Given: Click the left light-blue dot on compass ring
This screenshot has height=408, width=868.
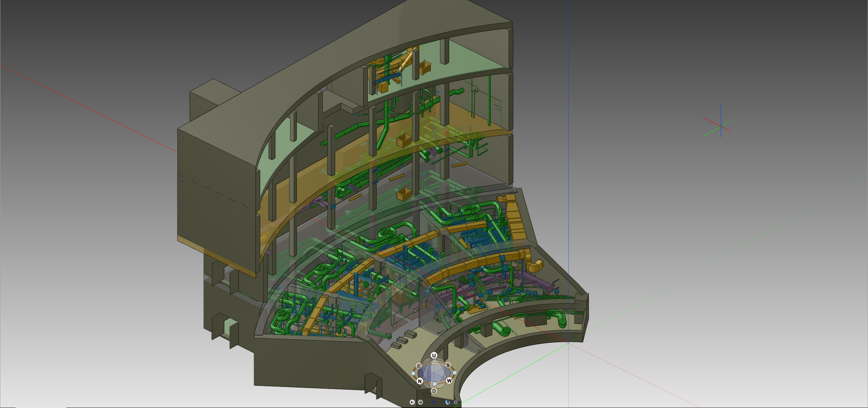Looking at the screenshot, I should point(413,373).
